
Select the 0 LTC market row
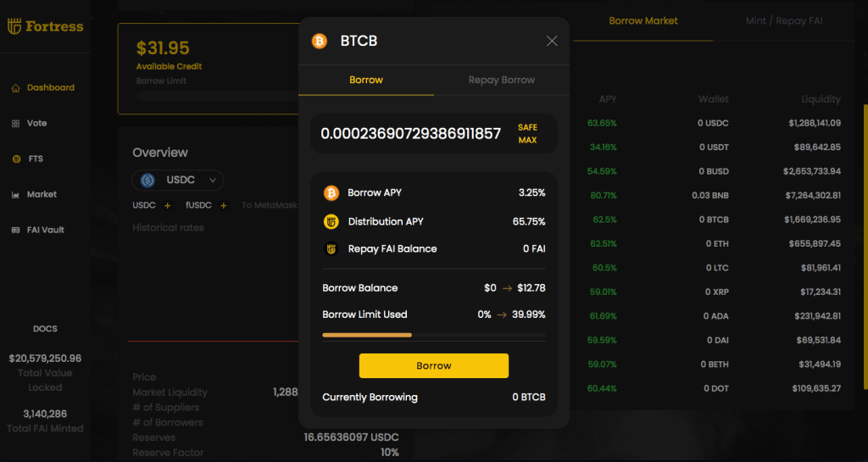point(714,268)
